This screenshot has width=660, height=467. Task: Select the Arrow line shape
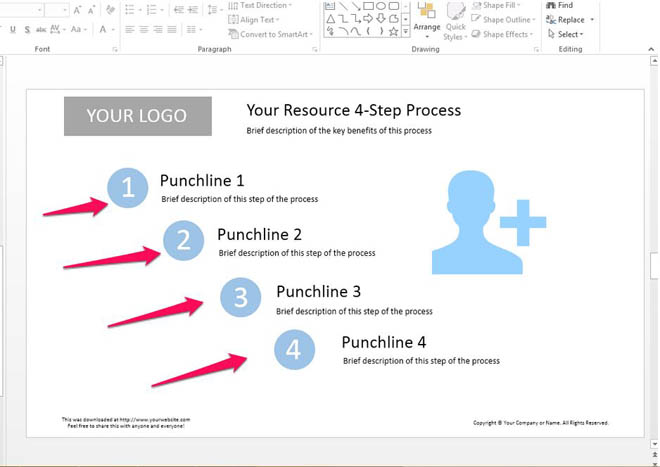click(x=356, y=6)
